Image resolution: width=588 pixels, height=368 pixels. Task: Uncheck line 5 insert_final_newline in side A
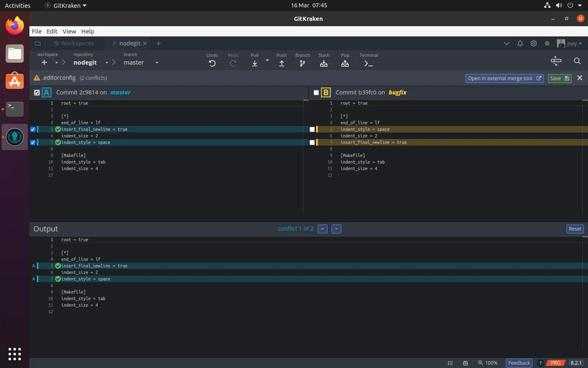tap(33, 129)
